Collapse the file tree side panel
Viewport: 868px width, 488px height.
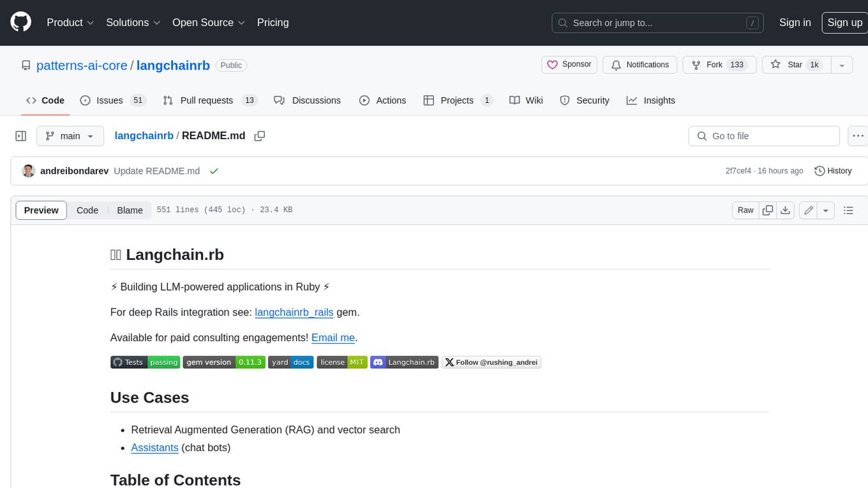pyautogui.click(x=20, y=136)
